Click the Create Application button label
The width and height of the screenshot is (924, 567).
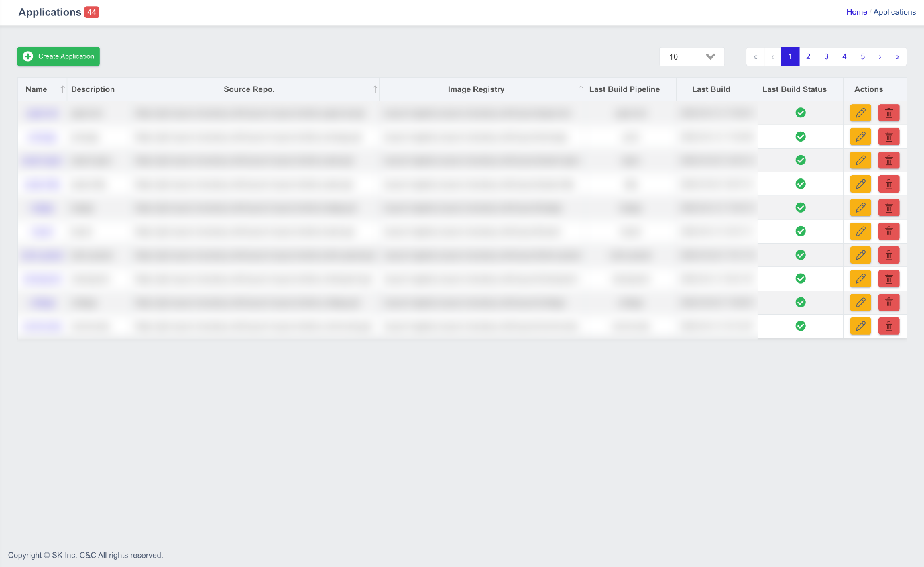[66, 56]
